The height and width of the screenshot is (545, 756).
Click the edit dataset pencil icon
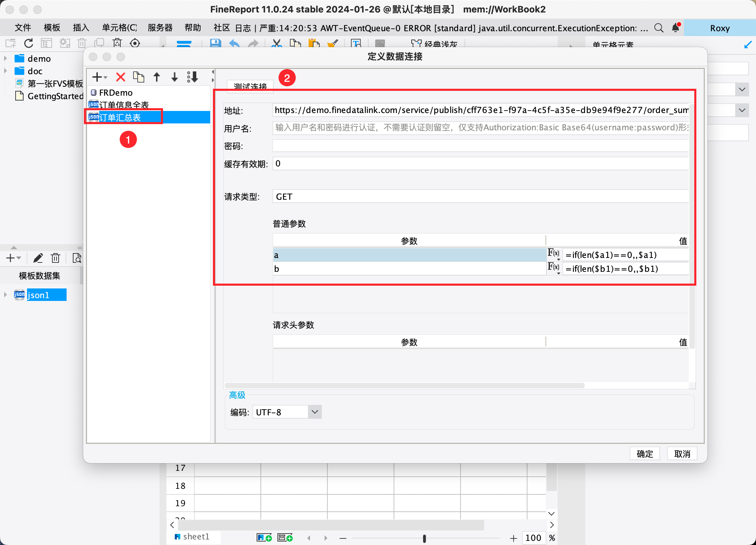38,258
